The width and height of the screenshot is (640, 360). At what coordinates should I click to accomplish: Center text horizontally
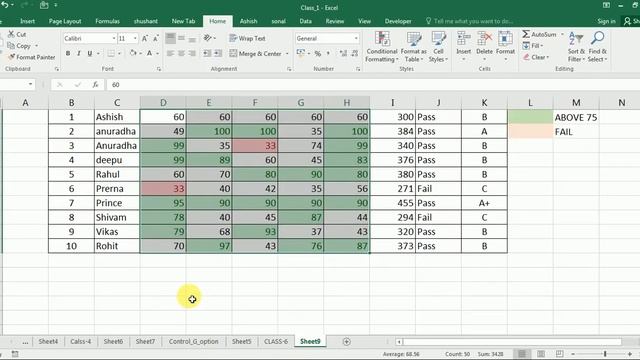(181, 53)
